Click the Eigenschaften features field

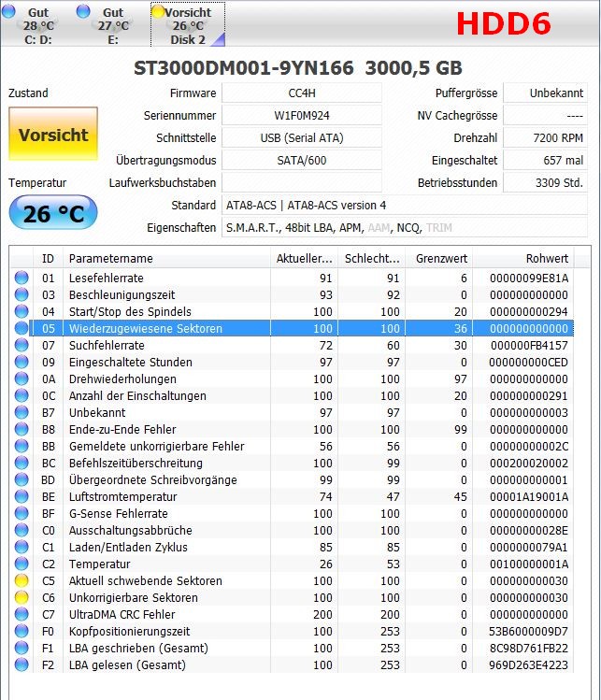click(405, 227)
